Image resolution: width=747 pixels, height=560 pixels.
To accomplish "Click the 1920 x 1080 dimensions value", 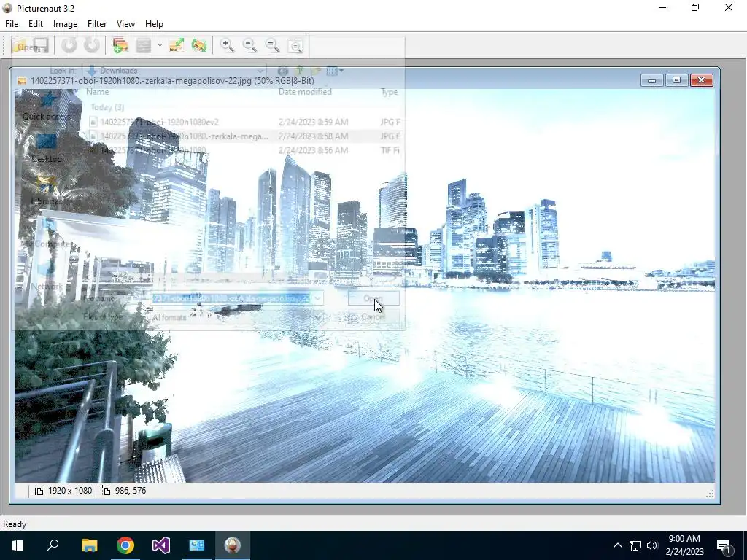I will [70, 491].
